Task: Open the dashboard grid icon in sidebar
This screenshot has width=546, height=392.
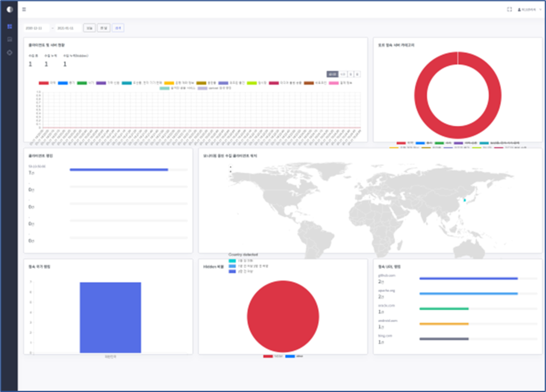Action: point(9,26)
